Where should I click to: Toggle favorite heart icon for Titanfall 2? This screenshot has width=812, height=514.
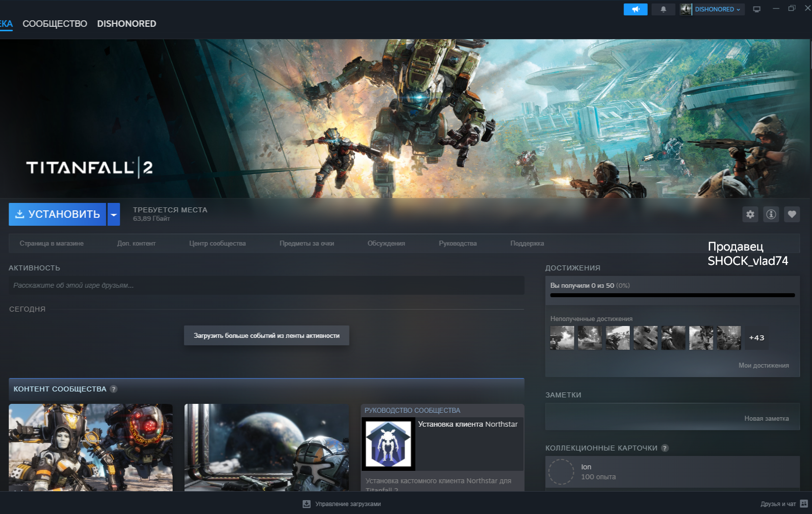[x=792, y=214]
